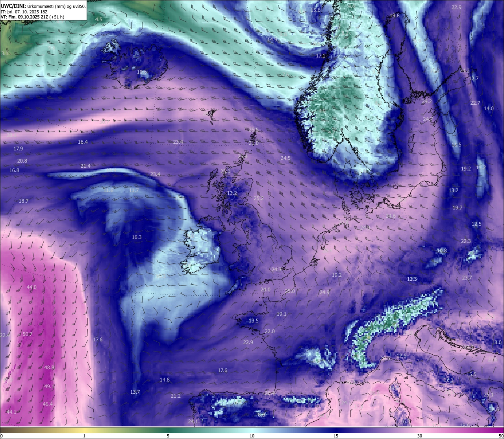This screenshot has width=504, height=439.
Task: Click the value 13.0 at the right edge
Action: [497, 342]
